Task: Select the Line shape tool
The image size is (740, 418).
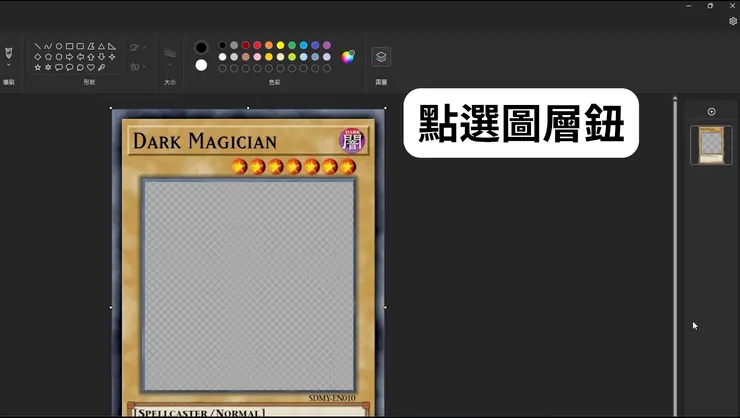Action: pyautogui.click(x=38, y=46)
